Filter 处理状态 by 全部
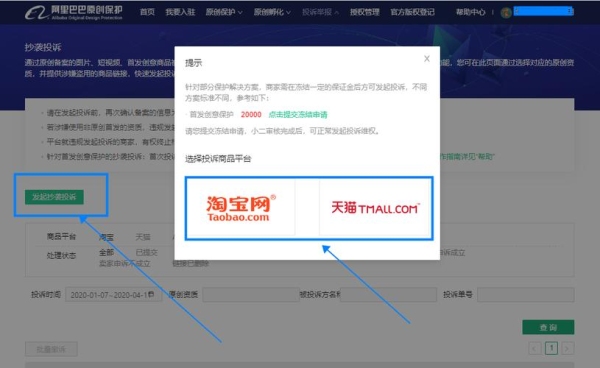The width and height of the screenshot is (600, 368). (106, 252)
